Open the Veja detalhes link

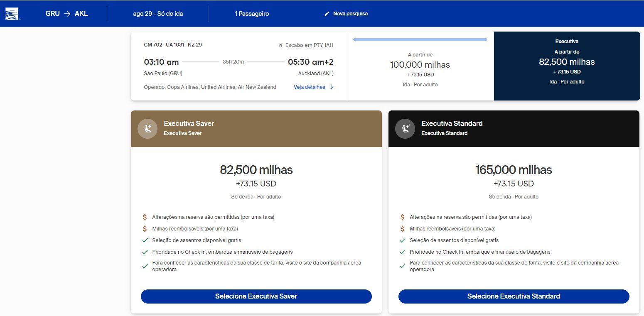[x=310, y=87]
